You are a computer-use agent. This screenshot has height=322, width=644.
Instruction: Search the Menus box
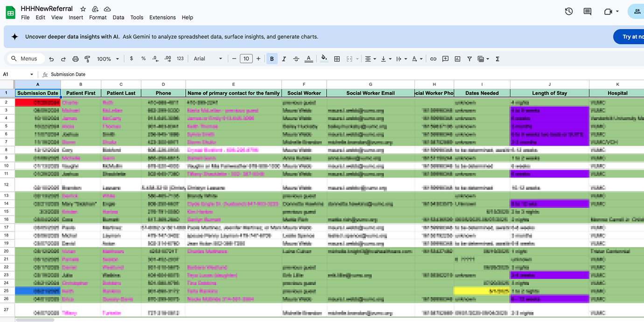pyautogui.click(x=26, y=59)
